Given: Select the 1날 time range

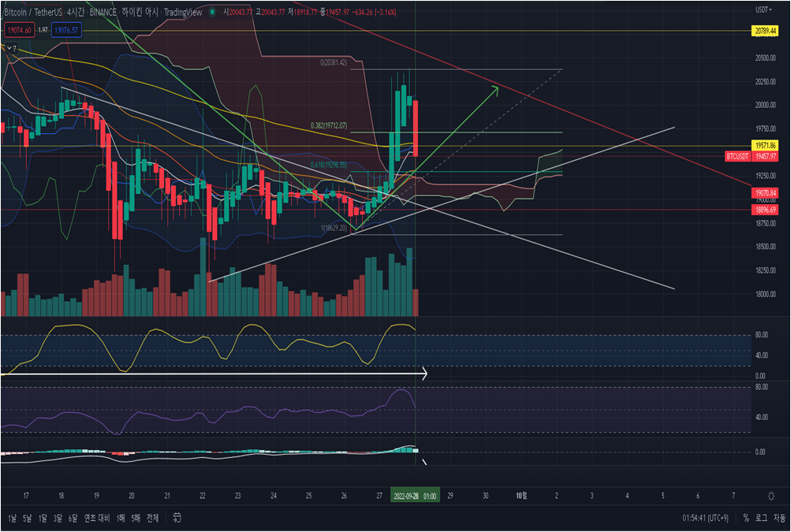Looking at the screenshot, I should coord(12,518).
